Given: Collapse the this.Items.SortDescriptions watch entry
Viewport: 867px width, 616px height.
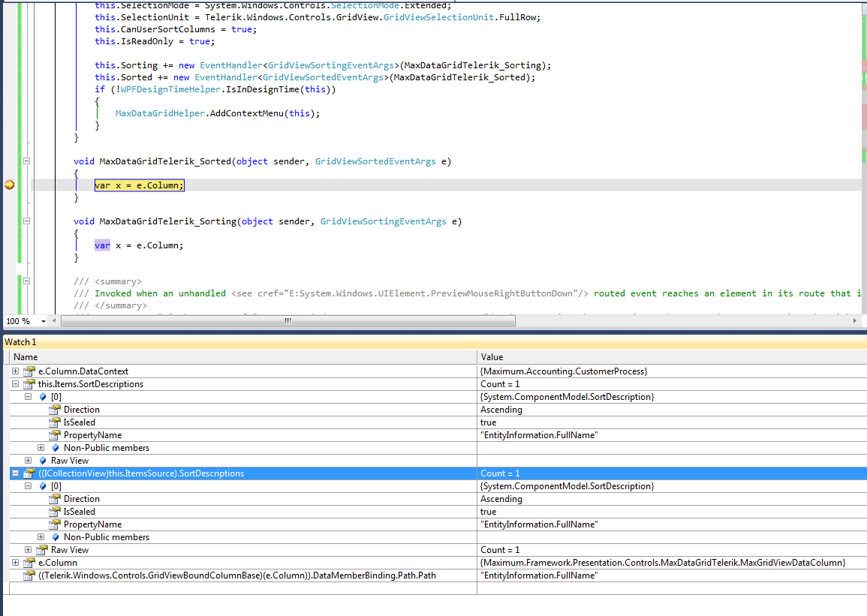Looking at the screenshot, I should point(16,384).
